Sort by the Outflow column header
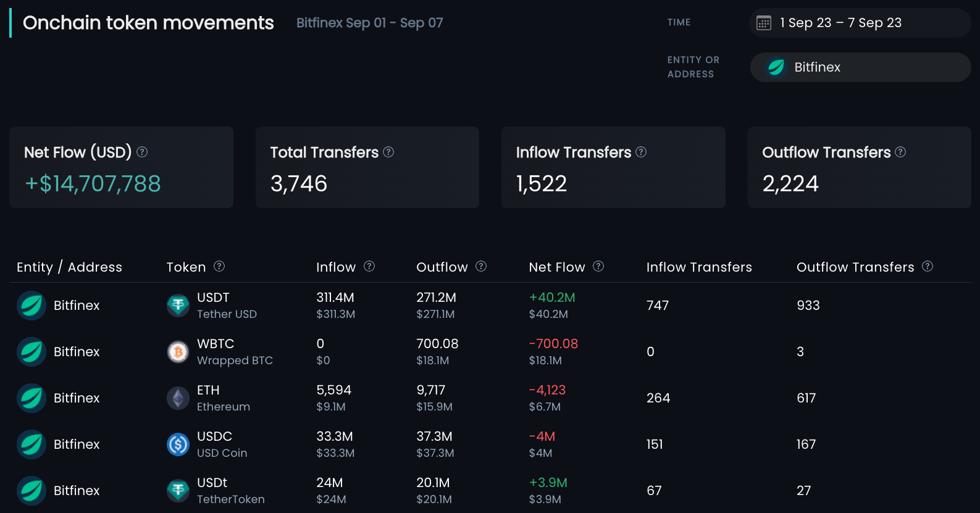This screenshot has height=513, width=980. [x=442, y=267]
